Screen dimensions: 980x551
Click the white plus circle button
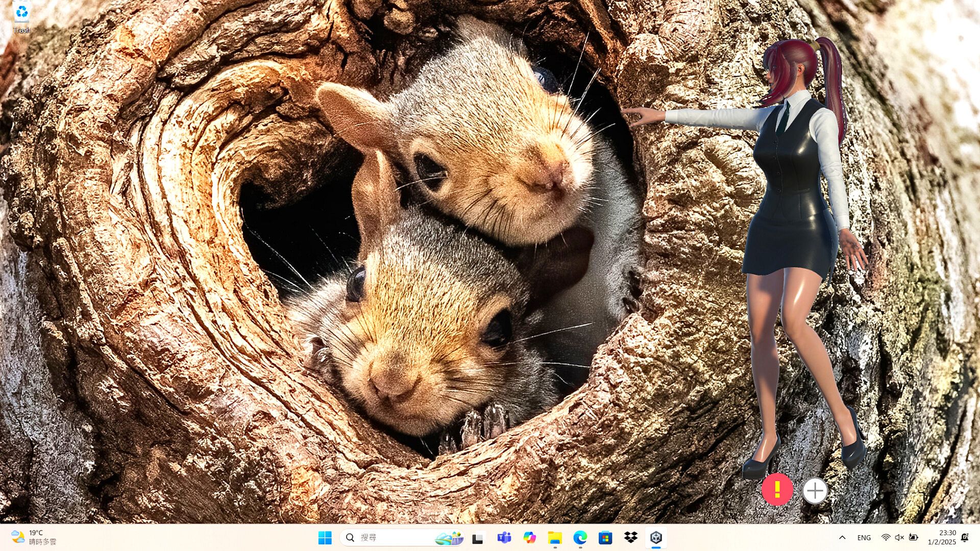[x=815, y=491]
